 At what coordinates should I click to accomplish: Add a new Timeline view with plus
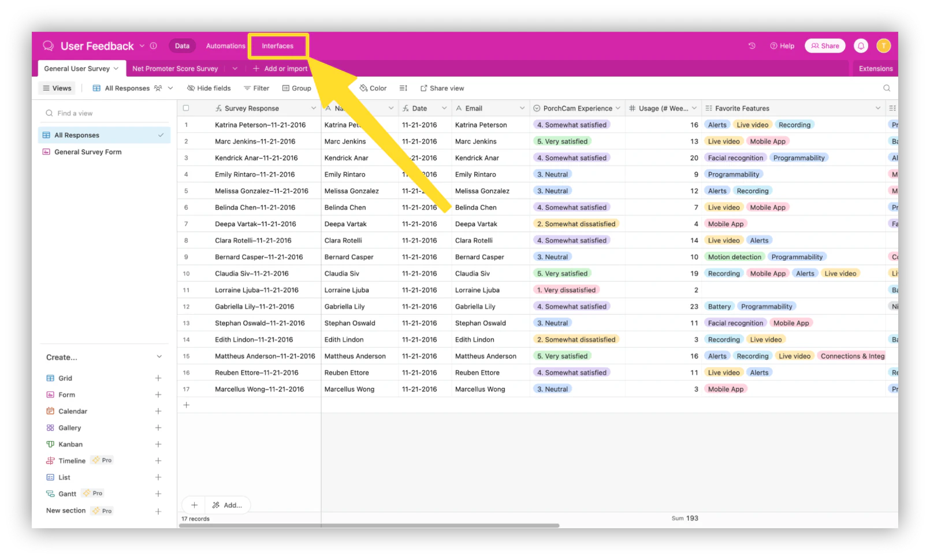[x=158, y=461]
